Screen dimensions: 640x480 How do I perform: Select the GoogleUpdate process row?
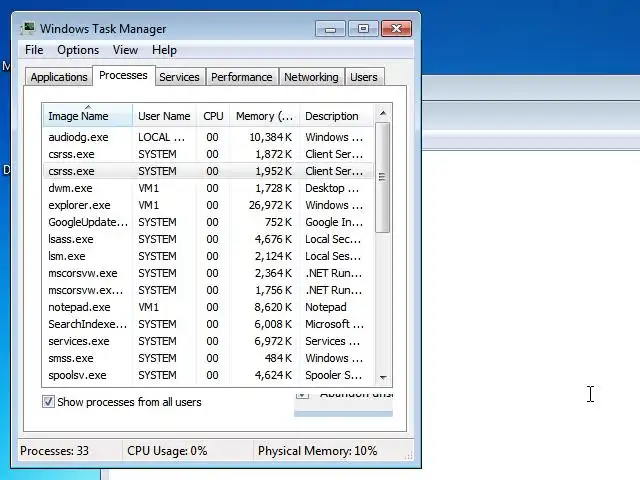click(x=208, y=222)
